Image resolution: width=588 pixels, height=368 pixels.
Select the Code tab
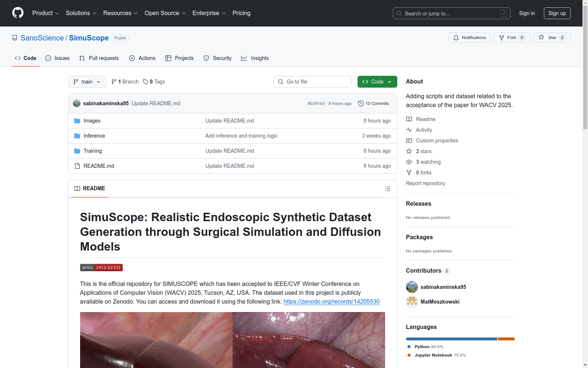(x=26, y=58)
